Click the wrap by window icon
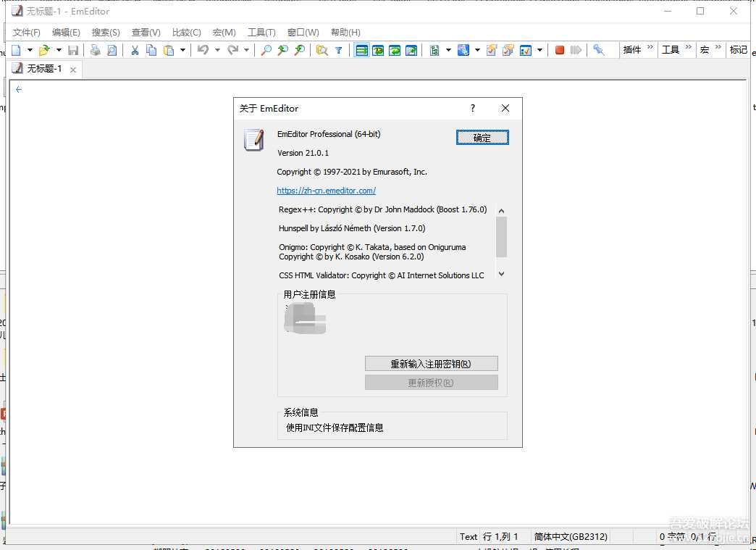 tap(395, 50)
